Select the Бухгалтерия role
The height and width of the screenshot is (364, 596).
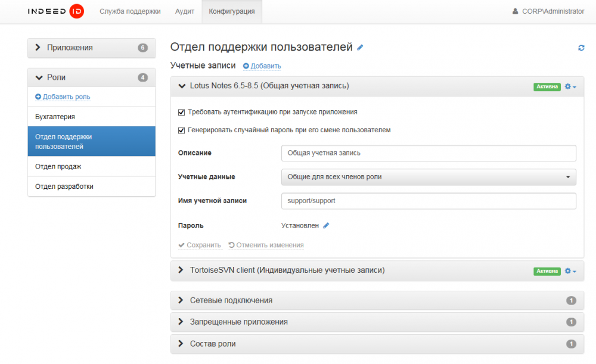click(x=55, y=117)
